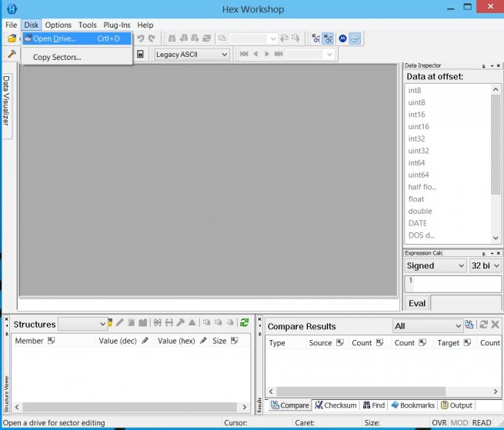Click the refresh icon in Compare Results
Screen dimensions: 504x430
[x=483, y=325]
